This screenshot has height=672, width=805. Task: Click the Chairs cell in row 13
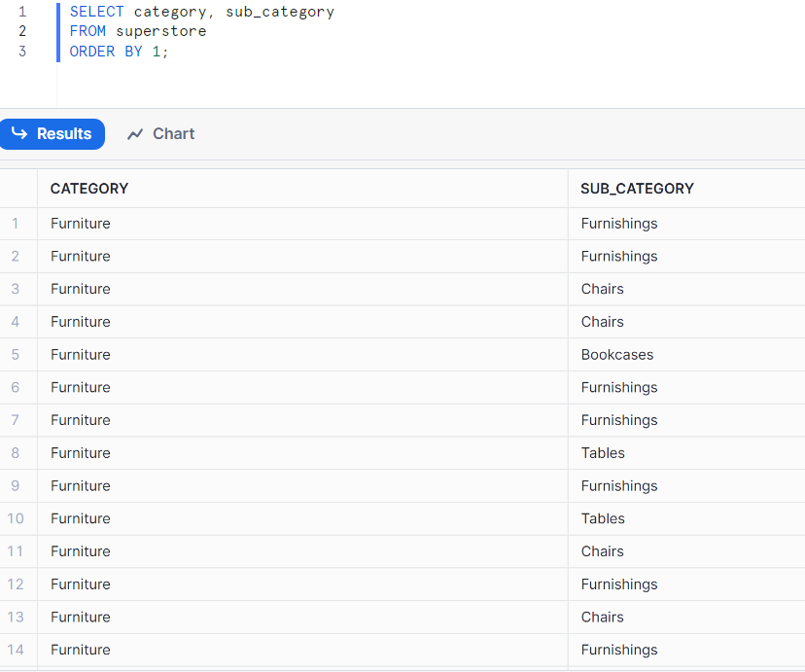[603, 617]
